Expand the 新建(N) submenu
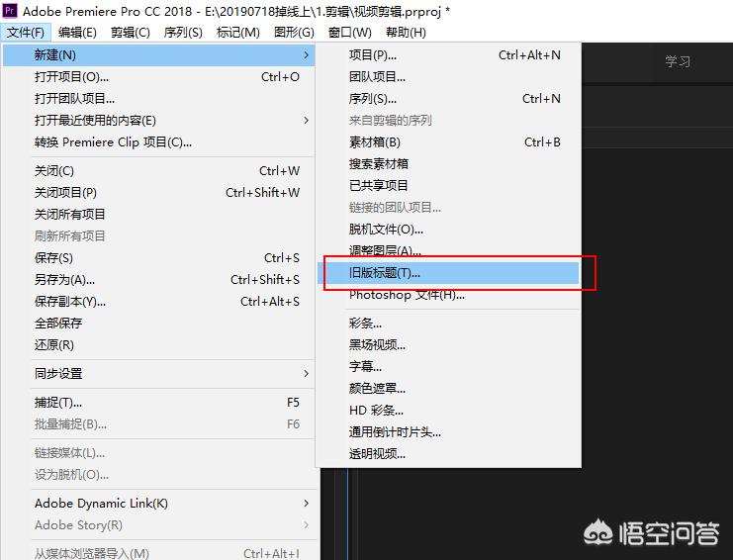 [159, 55]
